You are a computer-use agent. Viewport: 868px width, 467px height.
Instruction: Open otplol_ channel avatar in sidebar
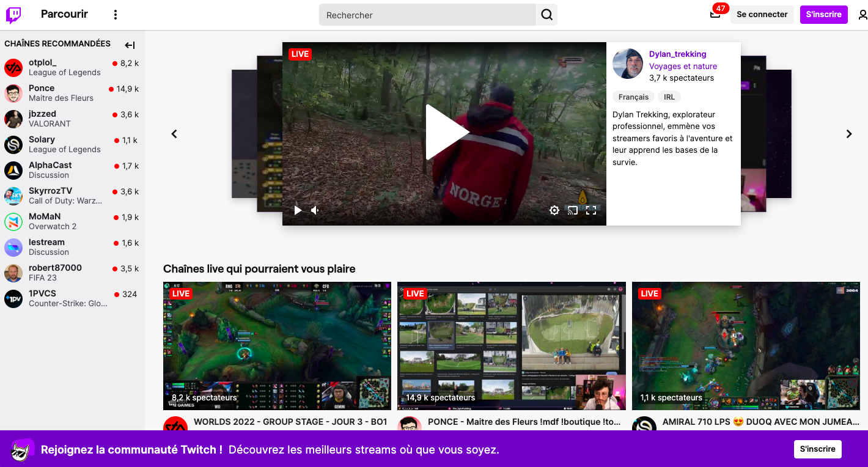(13, 68)
